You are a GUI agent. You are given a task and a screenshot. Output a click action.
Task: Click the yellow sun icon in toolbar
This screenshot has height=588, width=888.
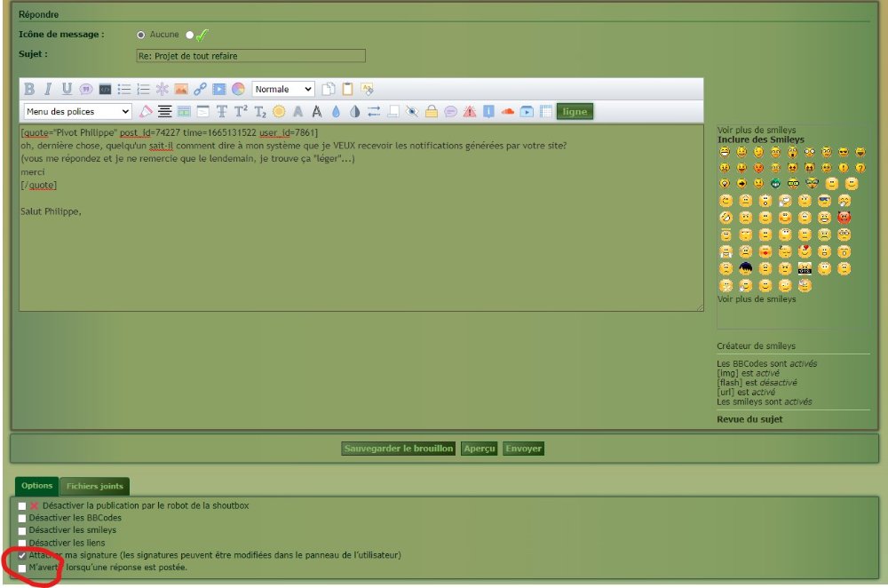click(279, 112)
